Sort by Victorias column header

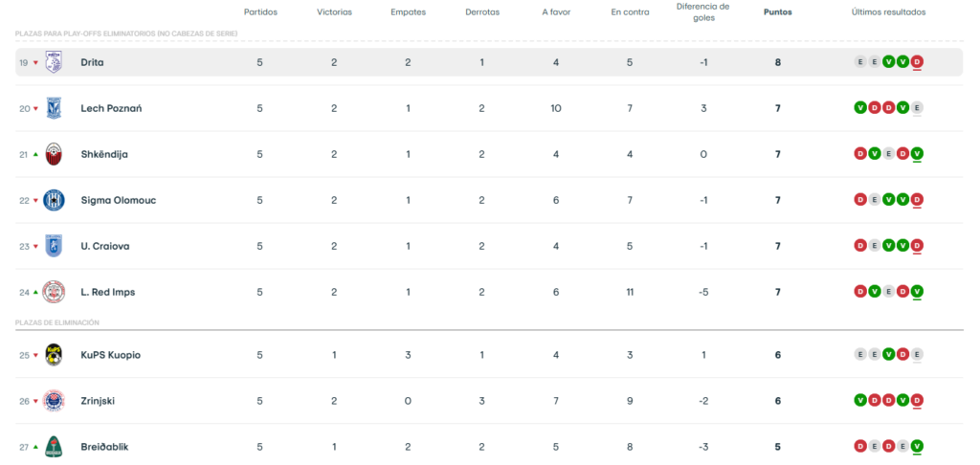[334, 12]
